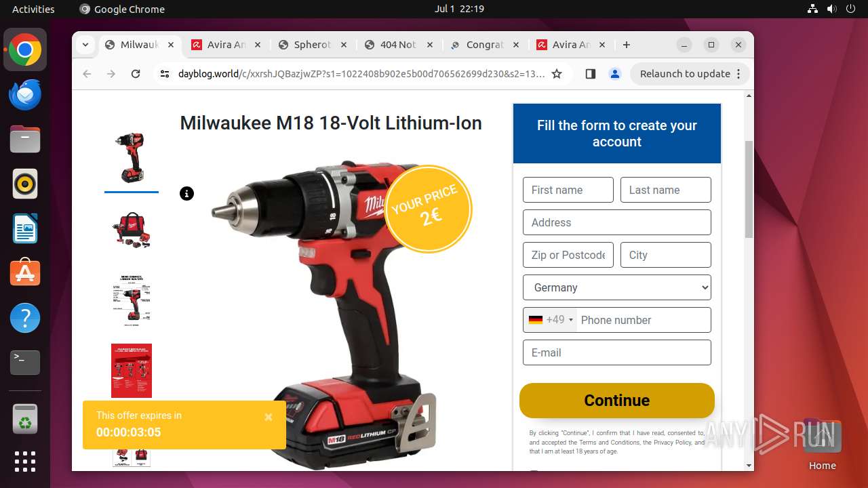The image size is (868, 488).
Task: View site information icon in address bar
Action: (164, 74)
